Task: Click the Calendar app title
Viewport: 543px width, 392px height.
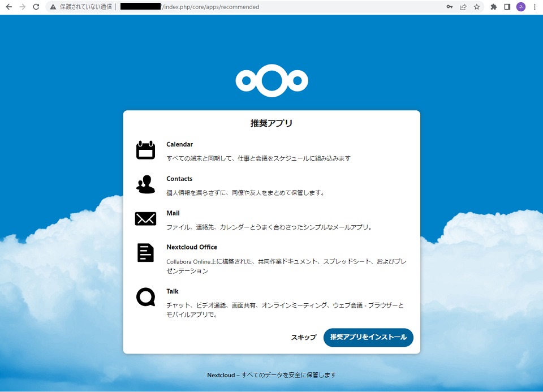Action: (x=179, y=144)
